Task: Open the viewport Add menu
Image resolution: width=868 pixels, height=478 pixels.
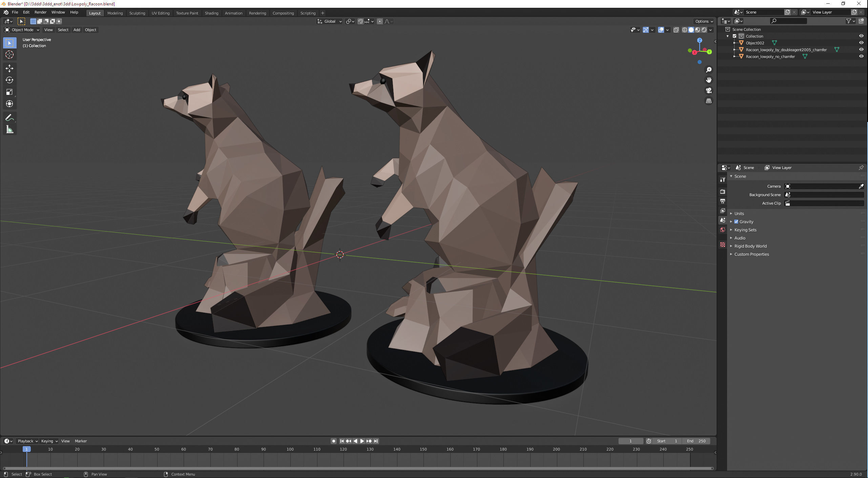Action: point(77,30)
